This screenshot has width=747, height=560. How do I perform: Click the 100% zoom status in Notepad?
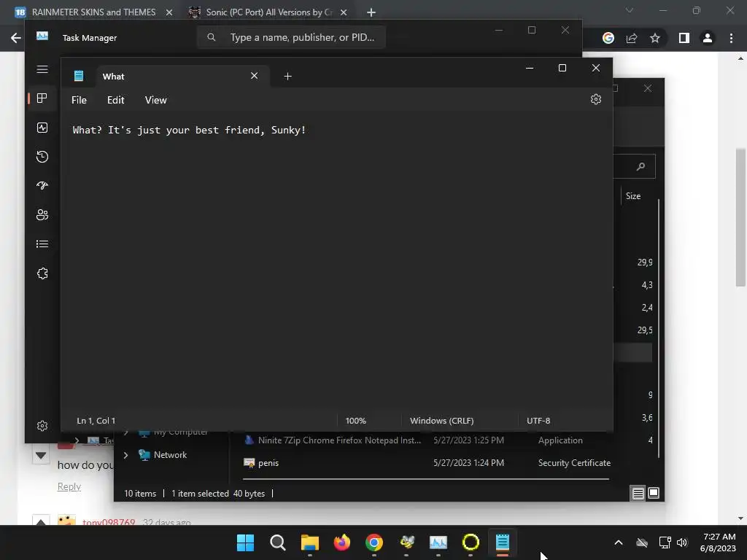point(356,421)
